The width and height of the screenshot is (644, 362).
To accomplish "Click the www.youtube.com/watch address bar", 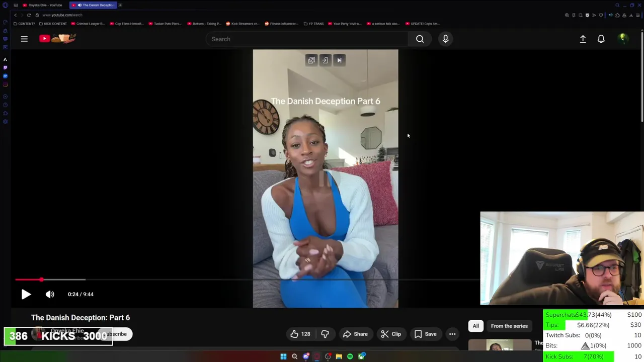I will [x=62, y=15].
